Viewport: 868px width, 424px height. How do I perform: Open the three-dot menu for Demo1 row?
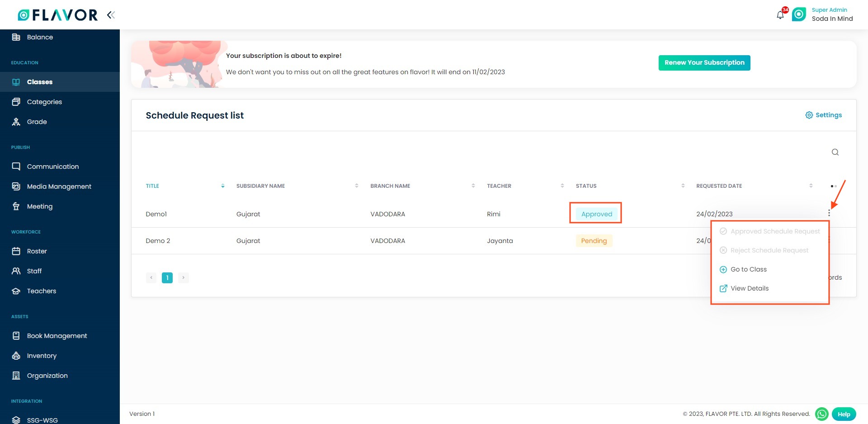829,213
